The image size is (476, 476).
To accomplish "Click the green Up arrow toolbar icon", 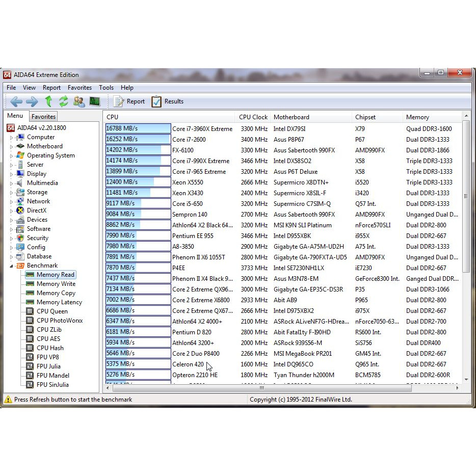I will 48,101.
